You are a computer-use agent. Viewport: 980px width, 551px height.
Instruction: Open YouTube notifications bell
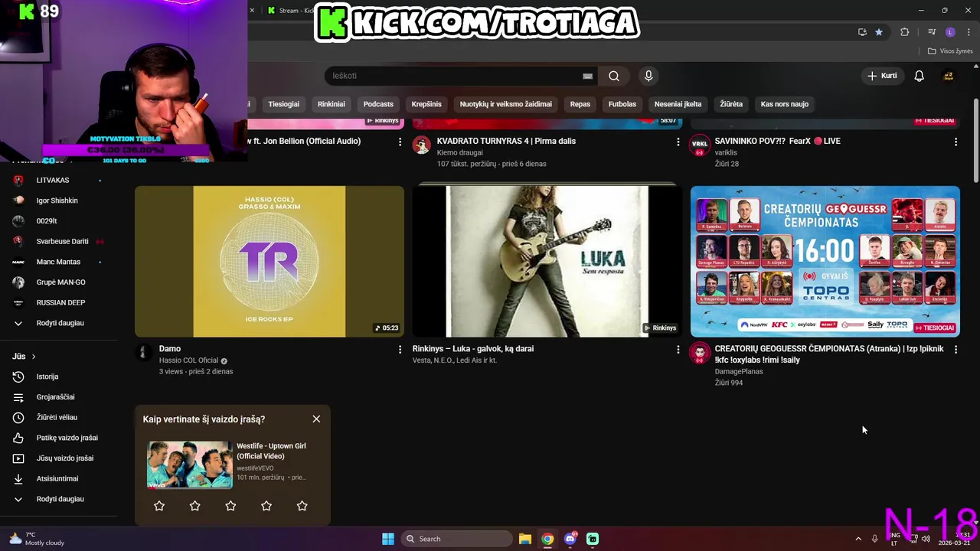coord(920,76)
